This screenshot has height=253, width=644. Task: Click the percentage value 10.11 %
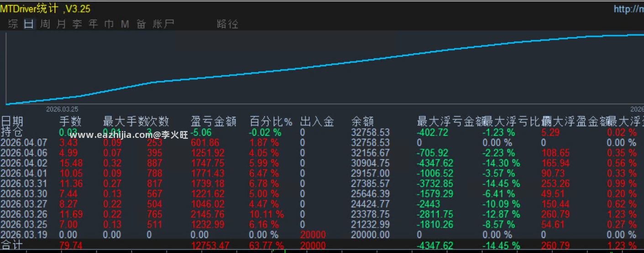tap(267, 214)
